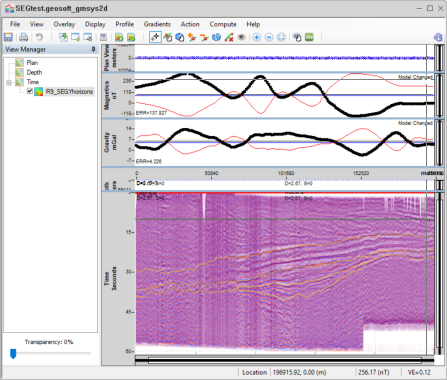The height and width of the screenshot is (380, 447).
Task: Click the Gravity ERR=4.226 text
Action: click(149, 161)
